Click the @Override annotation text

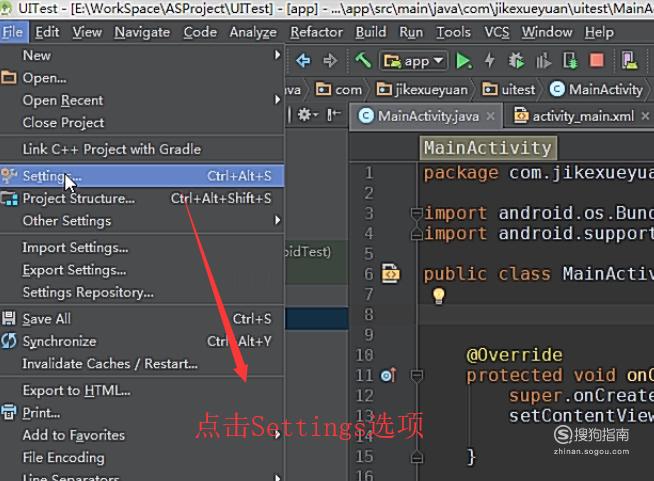click(x=514, y=355)
